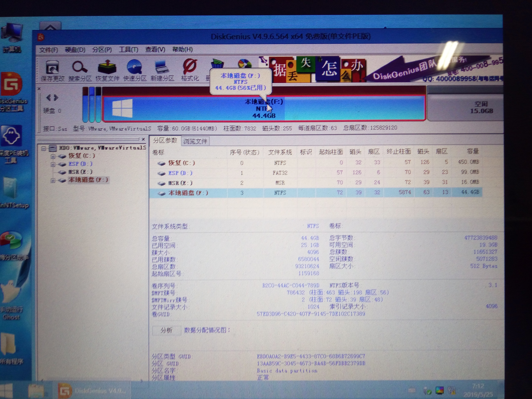
Task: Expand the 恢复(C:) tree node
Action: tap(53, 157)
